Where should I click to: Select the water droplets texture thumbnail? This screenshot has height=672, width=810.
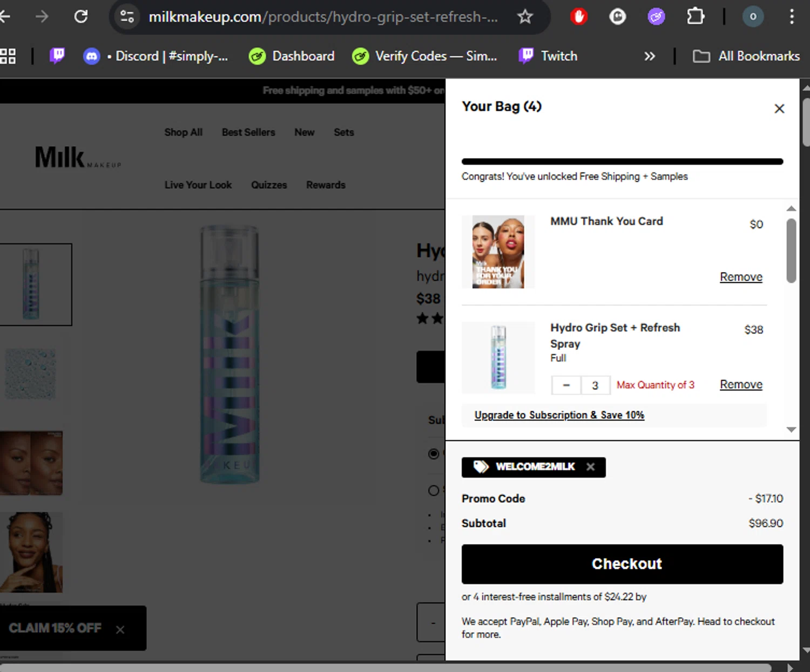(x=31, y=374)
